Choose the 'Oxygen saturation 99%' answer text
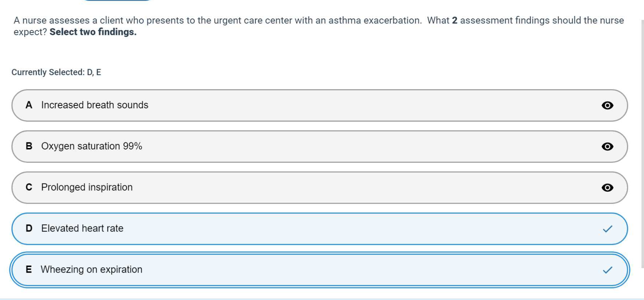The height and width of the screenshot is (300, 644). tap(92, 146)
